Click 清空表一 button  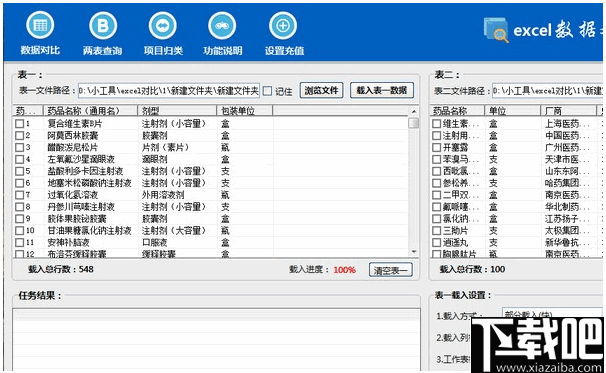(x=391, y=270)
